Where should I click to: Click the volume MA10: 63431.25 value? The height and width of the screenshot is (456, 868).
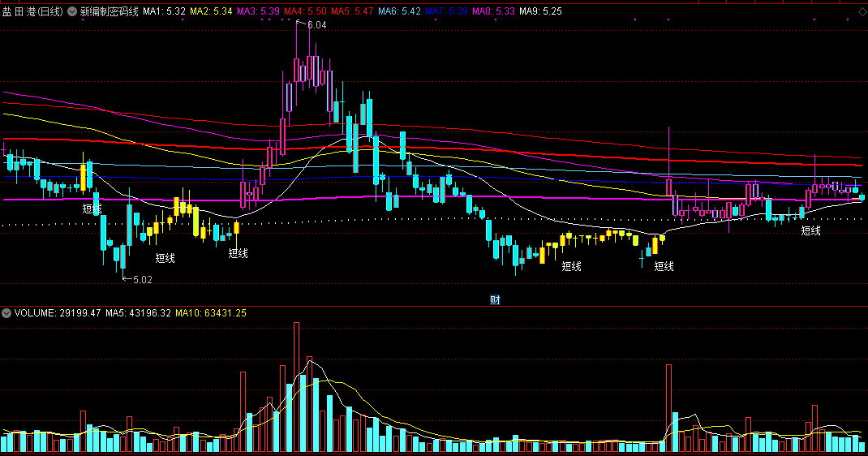(x=211, y=313)
